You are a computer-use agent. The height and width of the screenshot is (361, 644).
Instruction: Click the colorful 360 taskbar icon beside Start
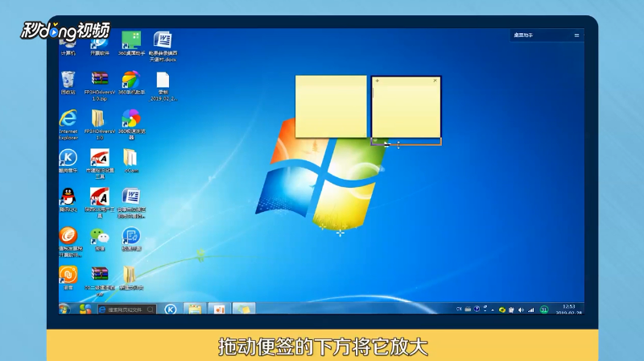click(85, 309)
